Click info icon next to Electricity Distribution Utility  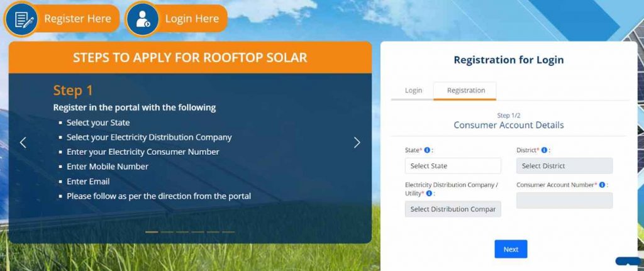coord(429,194)
